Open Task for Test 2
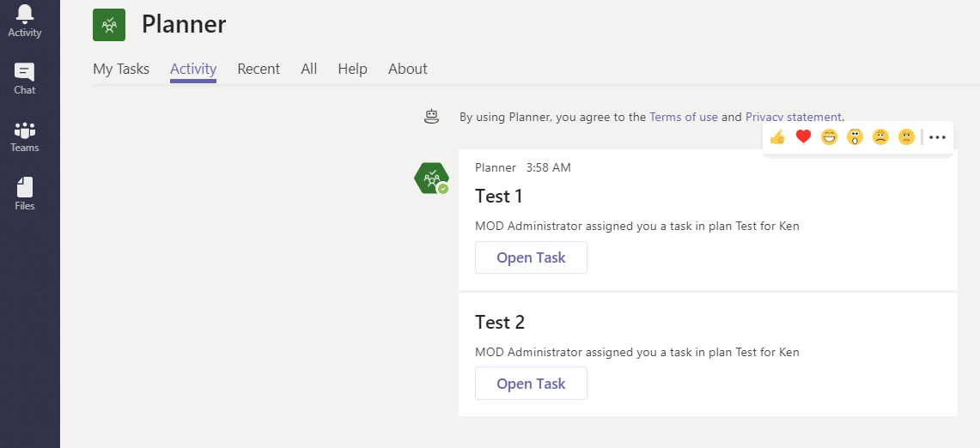 coord(531,384)
